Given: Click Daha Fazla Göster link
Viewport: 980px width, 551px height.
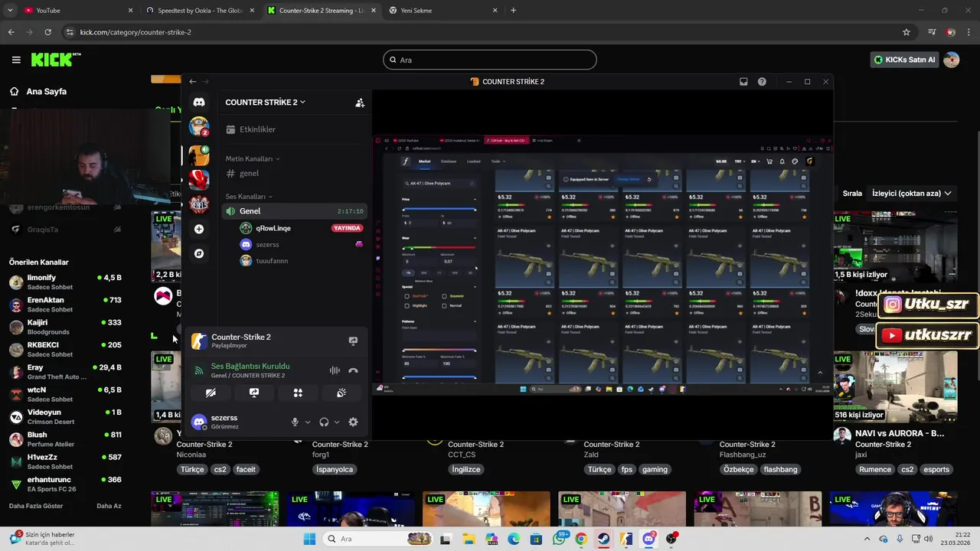Looking at the screenshot, I should (x=36, y=506).
